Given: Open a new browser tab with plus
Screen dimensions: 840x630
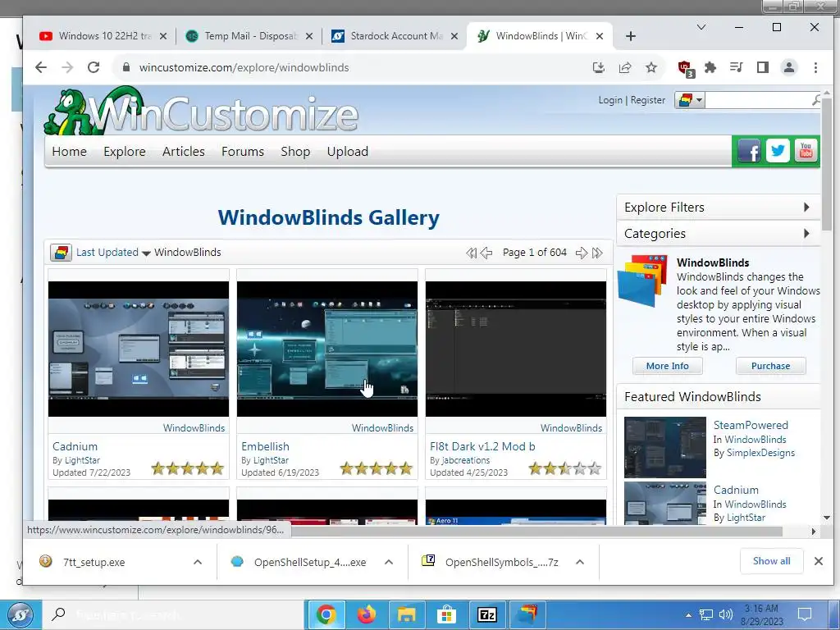Looking at the screenshot, I should [631, 36].
